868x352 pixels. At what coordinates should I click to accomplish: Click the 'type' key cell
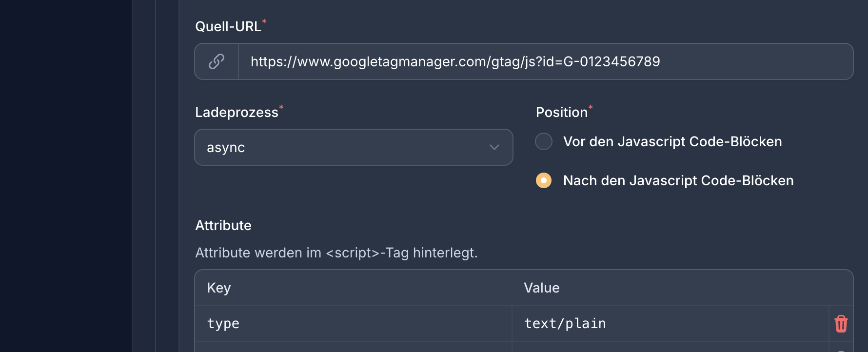pyautogui.click(x=354, y=324)
